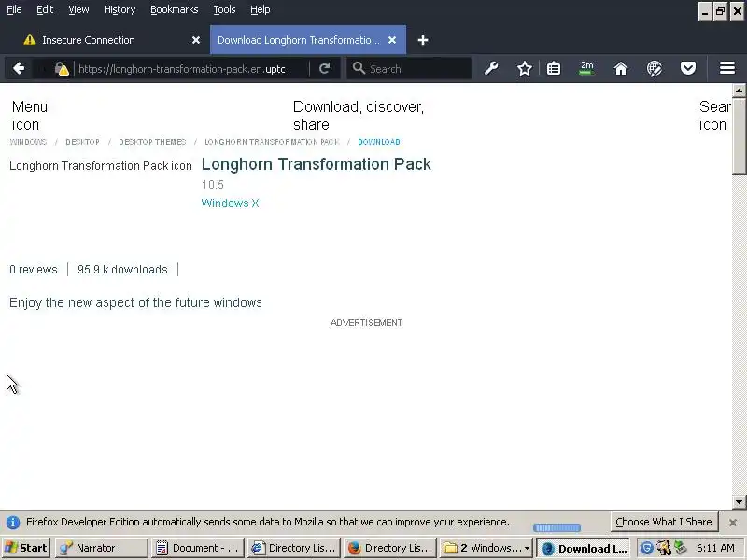
Task: Open the WINDOWS breadcrumb link
Action: 28,142
